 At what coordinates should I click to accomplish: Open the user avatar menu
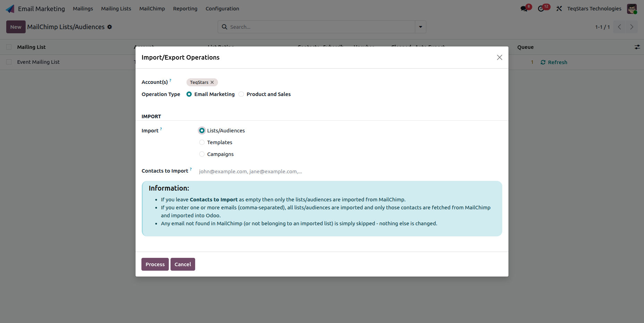[x=632, y=9]
